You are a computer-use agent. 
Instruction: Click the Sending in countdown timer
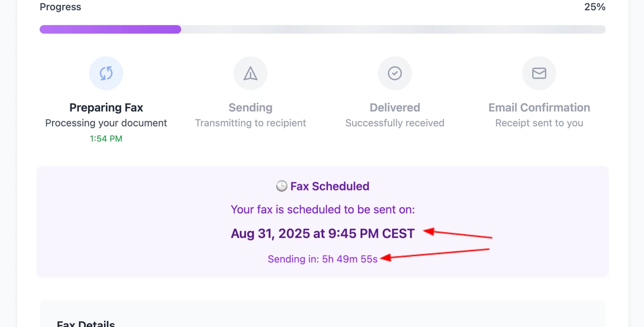[322, 259]
